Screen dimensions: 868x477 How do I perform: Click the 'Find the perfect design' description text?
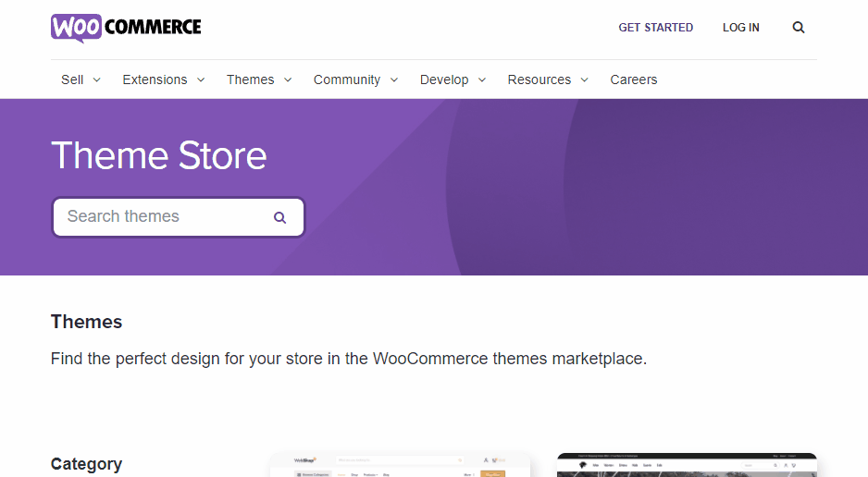click(349, 359)
